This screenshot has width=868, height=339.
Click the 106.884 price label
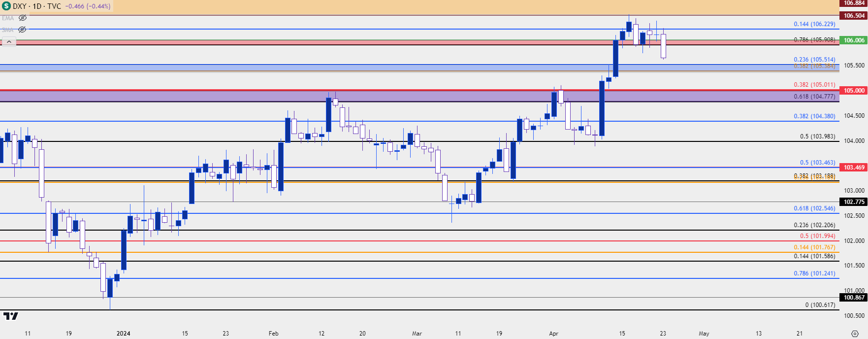[854, 3]
